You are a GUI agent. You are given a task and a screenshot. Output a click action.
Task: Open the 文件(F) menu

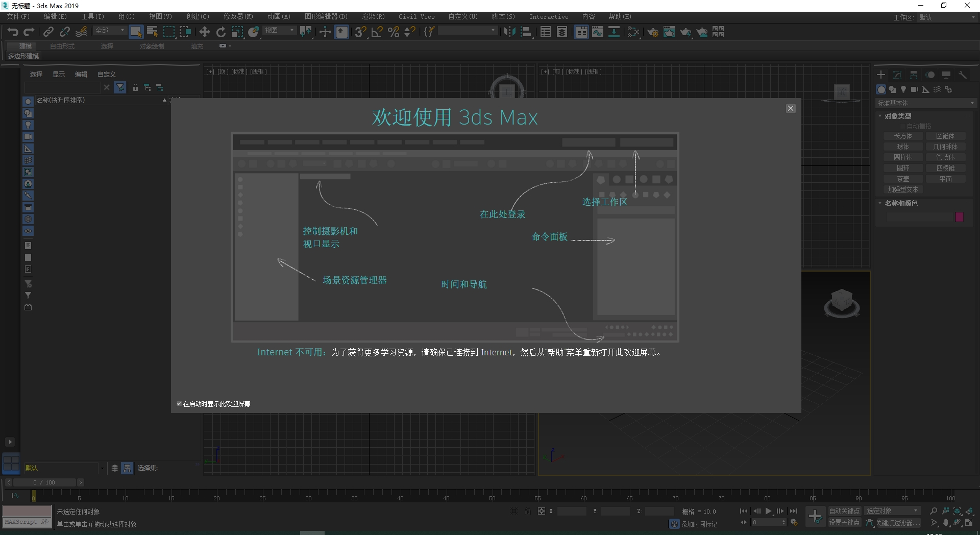[x=18, y=17]
